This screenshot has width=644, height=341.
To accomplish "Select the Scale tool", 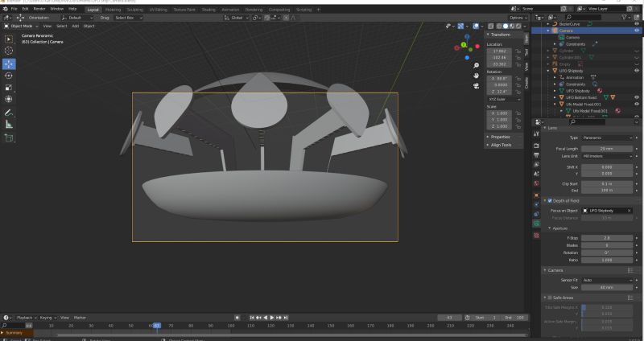I will (x=9, y=88).
